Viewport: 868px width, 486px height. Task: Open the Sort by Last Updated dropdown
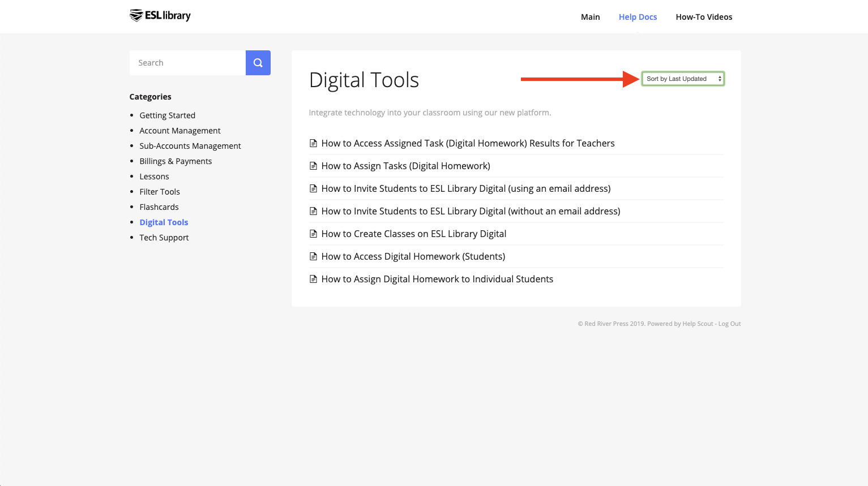683,79
